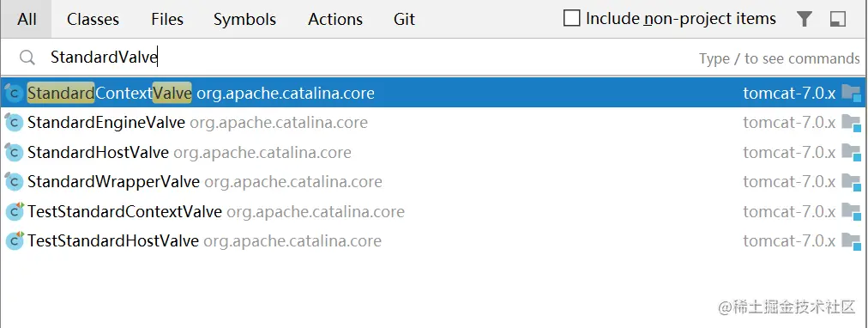Switch to the Classes tab
The width and height of the screenshot is (868, 328).
pos(93,20)
